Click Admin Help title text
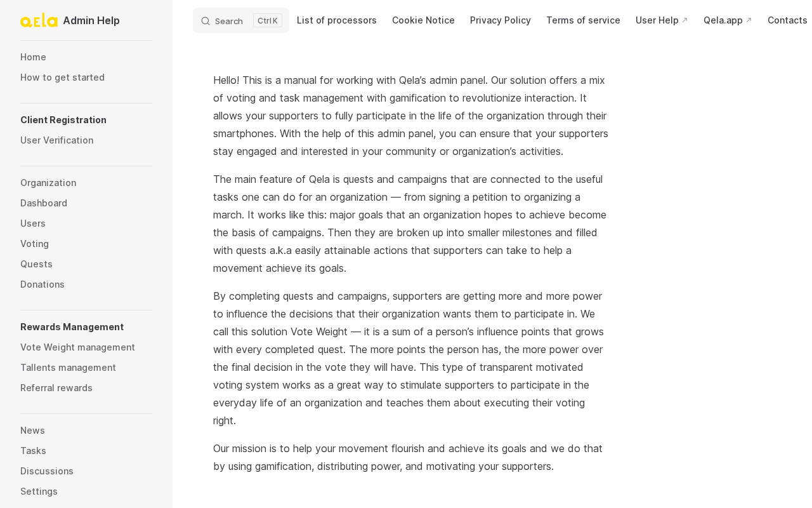This screenshot has width=812, height=508. click(91, 20)
